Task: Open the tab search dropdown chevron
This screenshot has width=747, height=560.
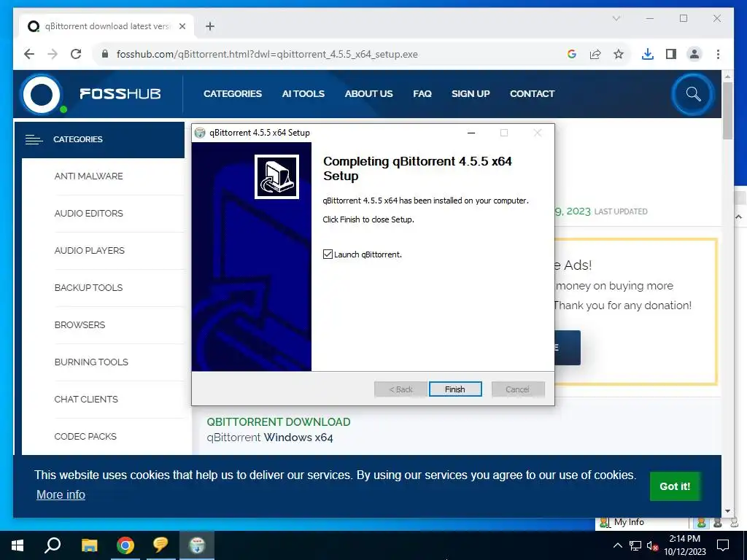Action: click(616, 18)
